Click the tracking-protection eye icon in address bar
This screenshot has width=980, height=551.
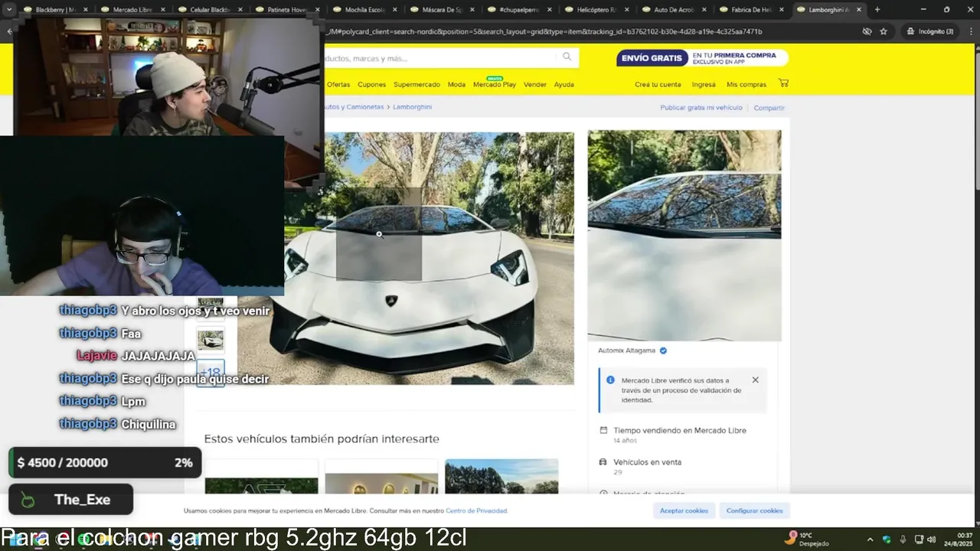(867, 31)
